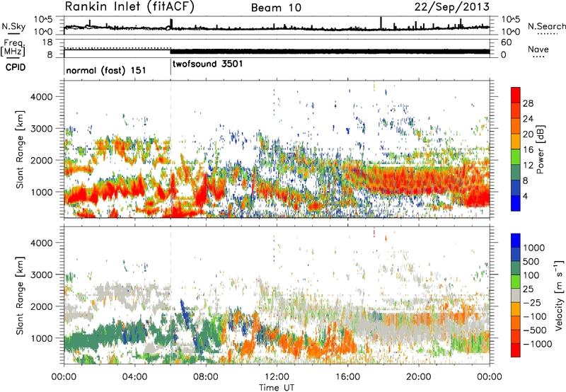This screenshot has height=392, width=566.
Task: Click the "60" tick on the Nave axis
Action: tap(506, 42)
